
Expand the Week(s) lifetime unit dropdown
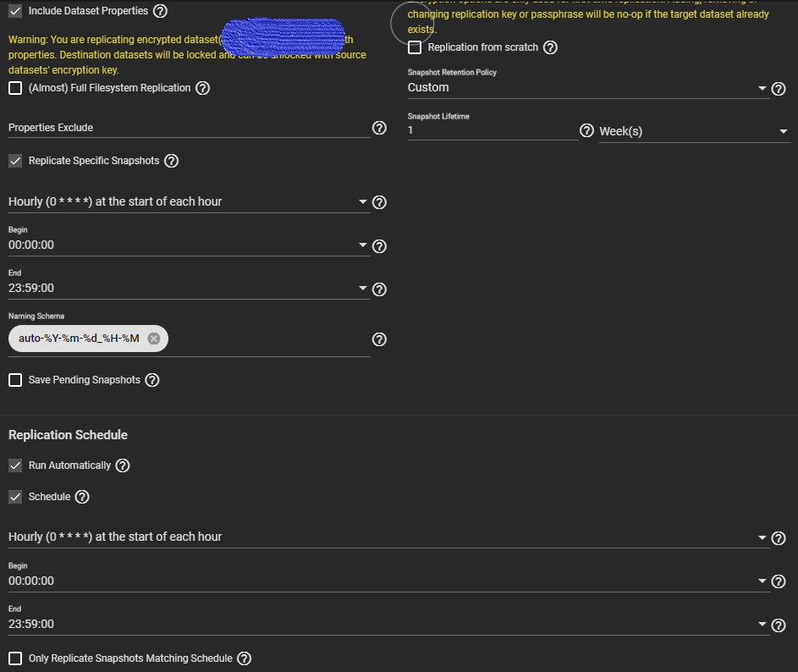pyautogui.click(x=694, y=132)
